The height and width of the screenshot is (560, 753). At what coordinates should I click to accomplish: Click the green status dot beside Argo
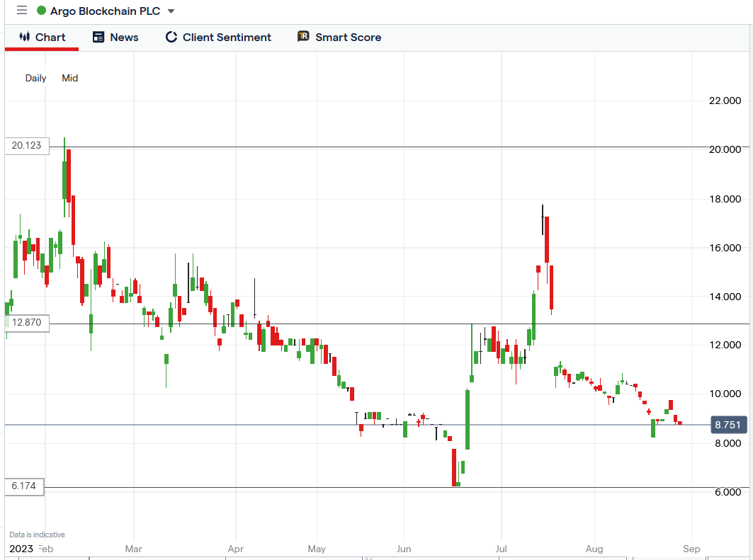pos(42,11)
